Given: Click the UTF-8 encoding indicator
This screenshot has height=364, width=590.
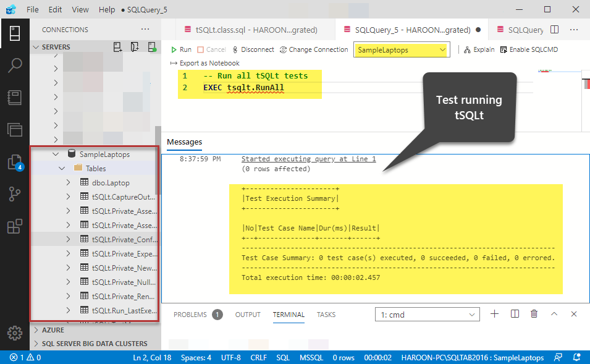Looking at the screenshot, I should (230, 358).
